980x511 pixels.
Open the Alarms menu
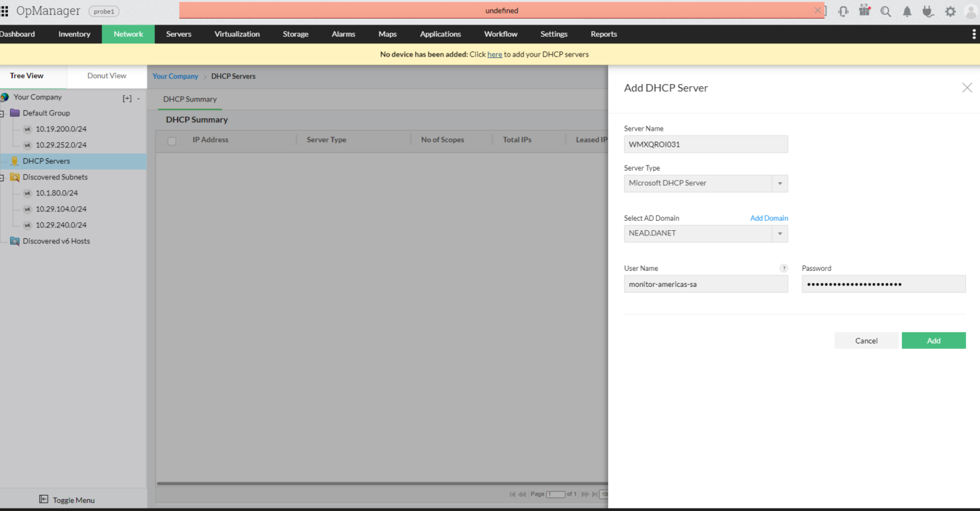coord(344,34)
